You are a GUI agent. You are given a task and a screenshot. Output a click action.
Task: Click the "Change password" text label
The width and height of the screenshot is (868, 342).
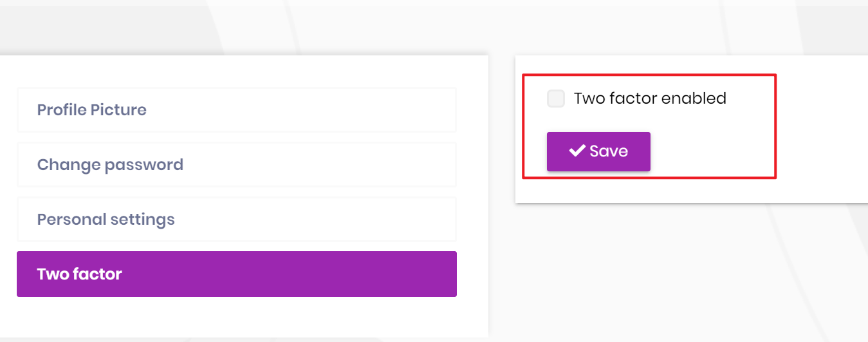click(x=110, y=165)
